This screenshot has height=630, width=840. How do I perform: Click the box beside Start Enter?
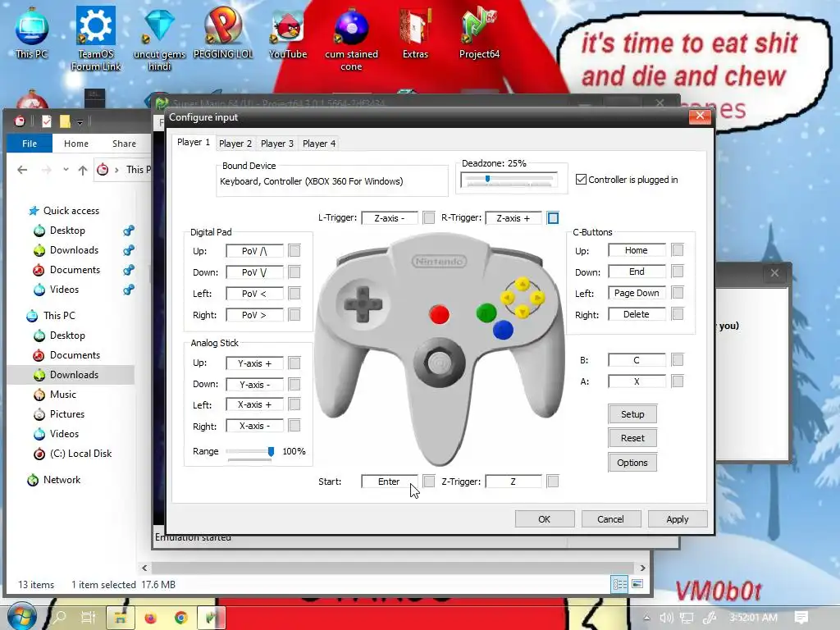(x=428, y=481)
